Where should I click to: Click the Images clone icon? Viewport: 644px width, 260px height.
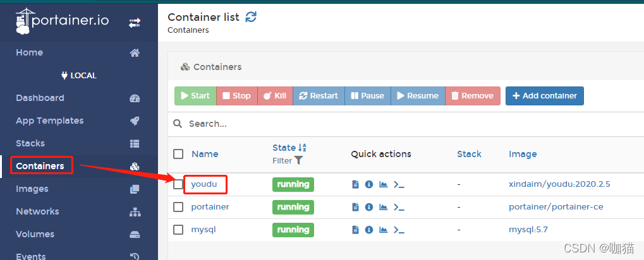135,189
